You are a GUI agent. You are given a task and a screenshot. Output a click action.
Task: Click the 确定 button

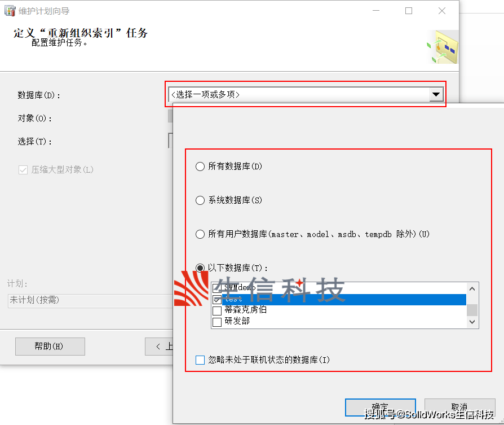click(380, 408)
